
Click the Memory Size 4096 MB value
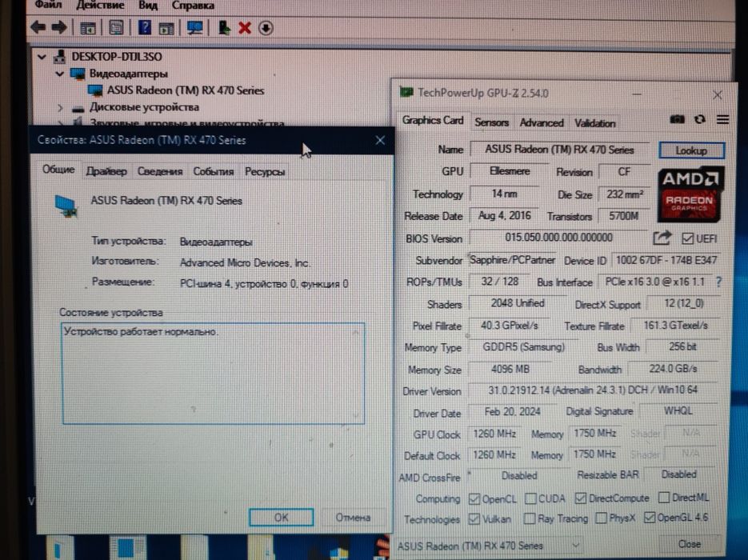click(x=510, y=369)
